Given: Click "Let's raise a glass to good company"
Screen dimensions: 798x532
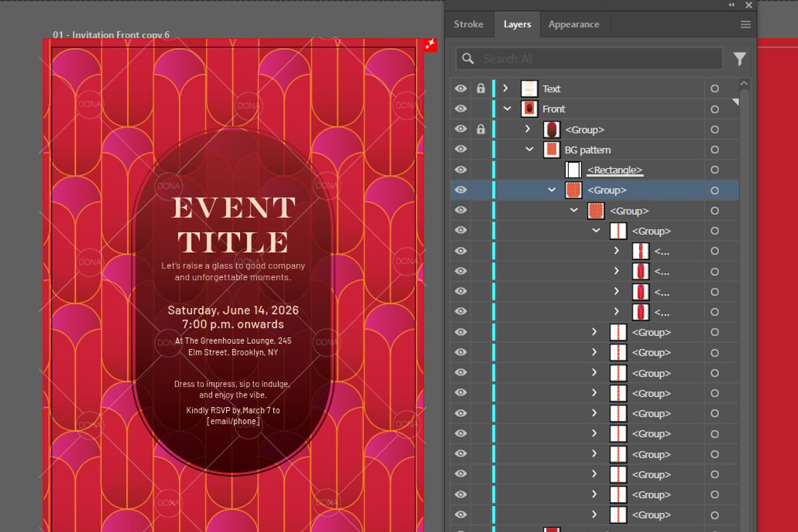Looking at the screenshot, I should point(233,265).
